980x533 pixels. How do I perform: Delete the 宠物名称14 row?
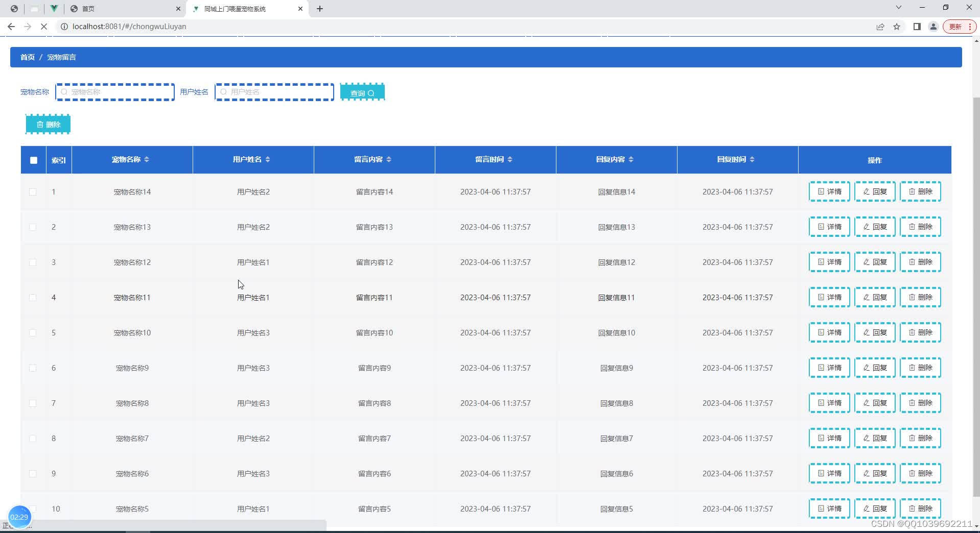point(920,191)
